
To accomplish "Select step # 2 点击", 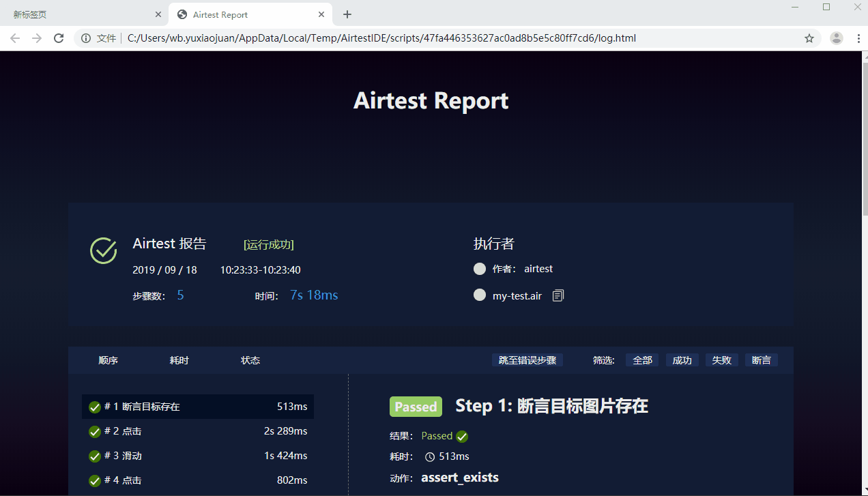I will [198, 431].
